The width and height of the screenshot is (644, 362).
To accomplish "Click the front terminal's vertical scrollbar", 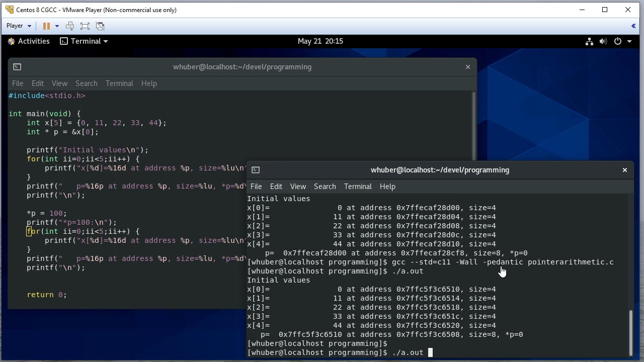I will [x=631, y=332].
